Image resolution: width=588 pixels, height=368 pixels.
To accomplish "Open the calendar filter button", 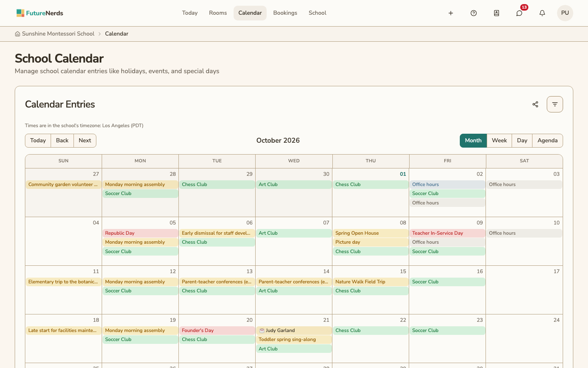I will click(x=555, y=104).
